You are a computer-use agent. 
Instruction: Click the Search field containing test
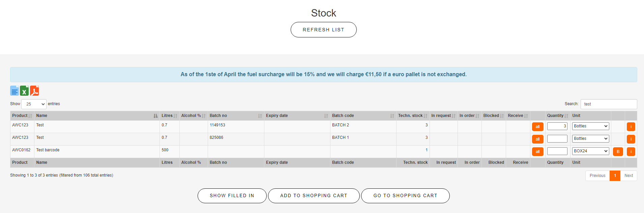click(x=609, y=104)
